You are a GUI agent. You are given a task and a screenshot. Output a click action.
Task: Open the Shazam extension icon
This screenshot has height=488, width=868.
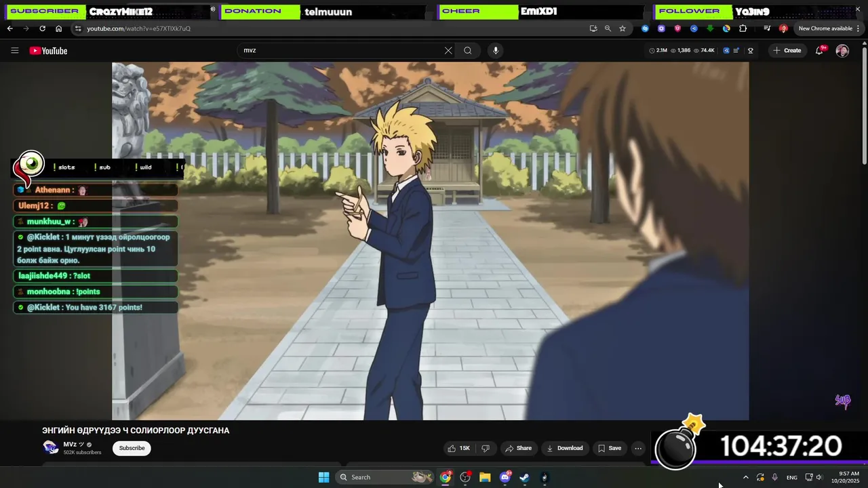pos(645,28)
